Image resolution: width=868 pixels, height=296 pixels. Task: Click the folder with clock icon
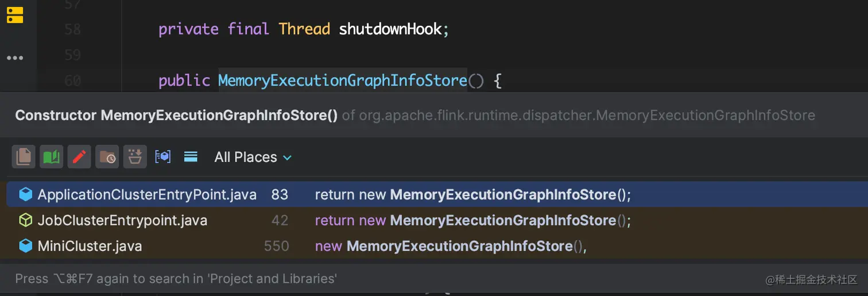(107, 157)
